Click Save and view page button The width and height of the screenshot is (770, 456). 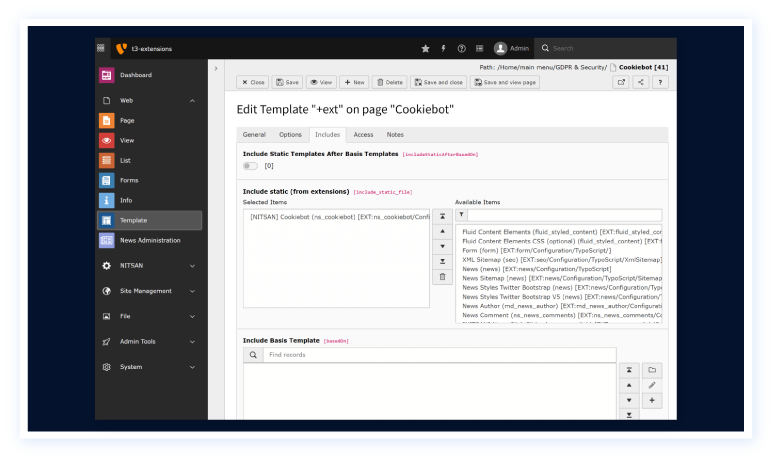[505, 82]
